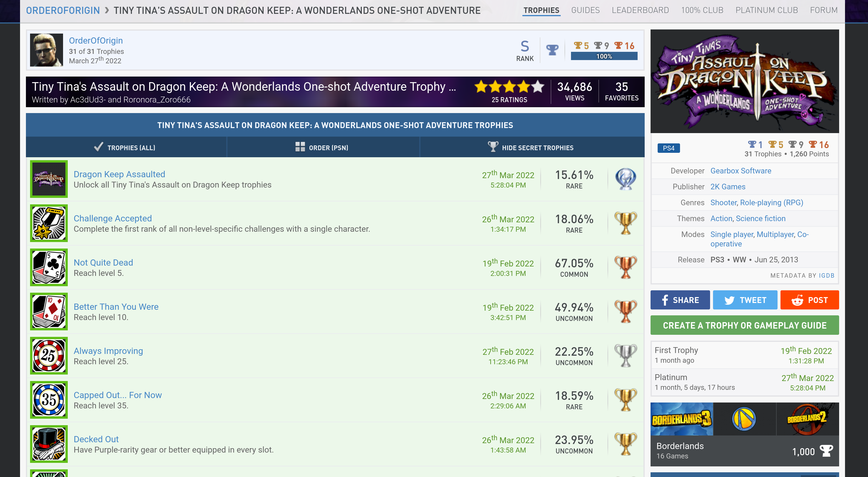The width and height of the screenshot is (868, 477).
Task: Click the Always Improving poker chip icon
Action: [49, 355]
